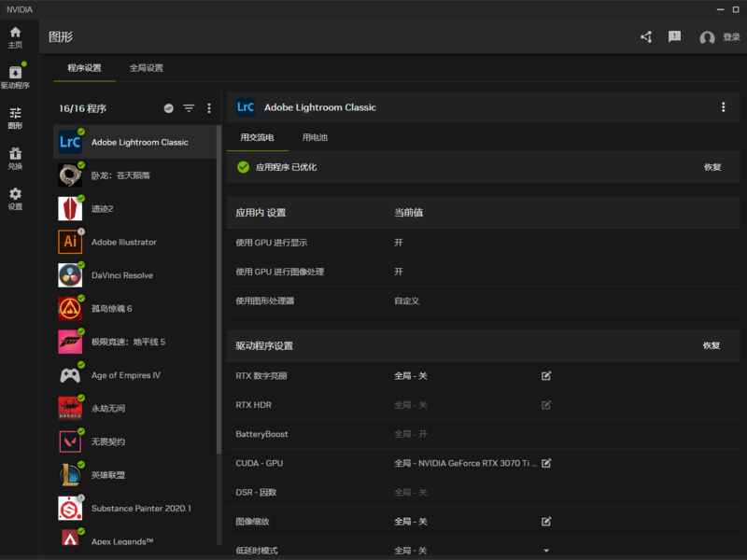This screenshot has height=560, width=747.
Task: Click the 16/16 程序 count label
Action: pyautogui.click(x=82, y=108)
